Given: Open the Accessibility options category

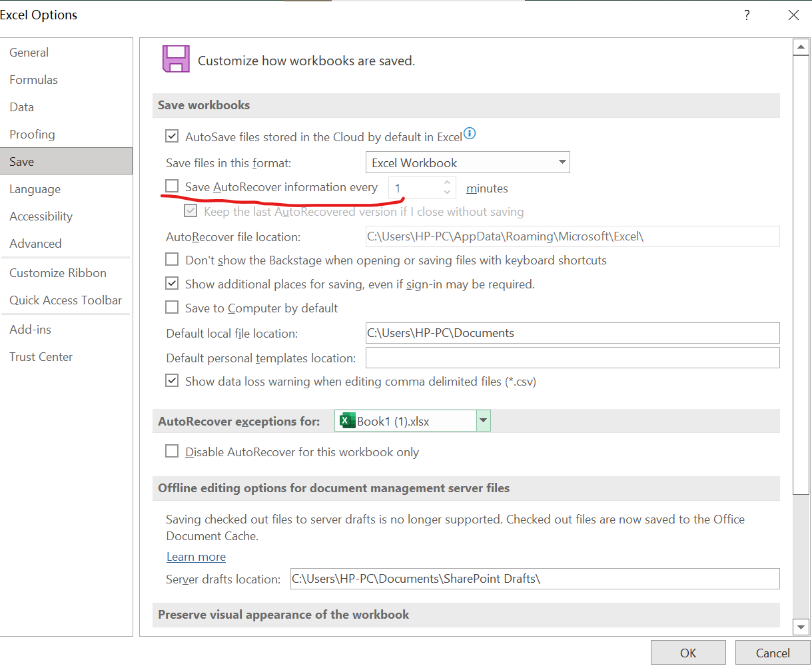Looking at the screenshot, I should 66,216.
